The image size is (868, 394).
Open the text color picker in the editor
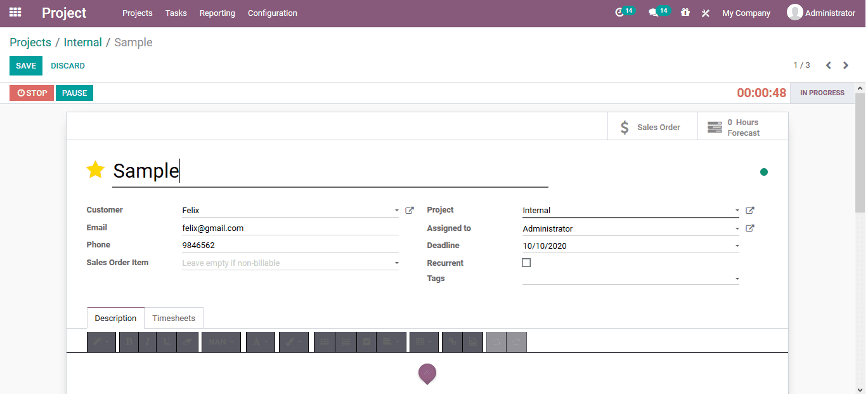click(260, 342)
